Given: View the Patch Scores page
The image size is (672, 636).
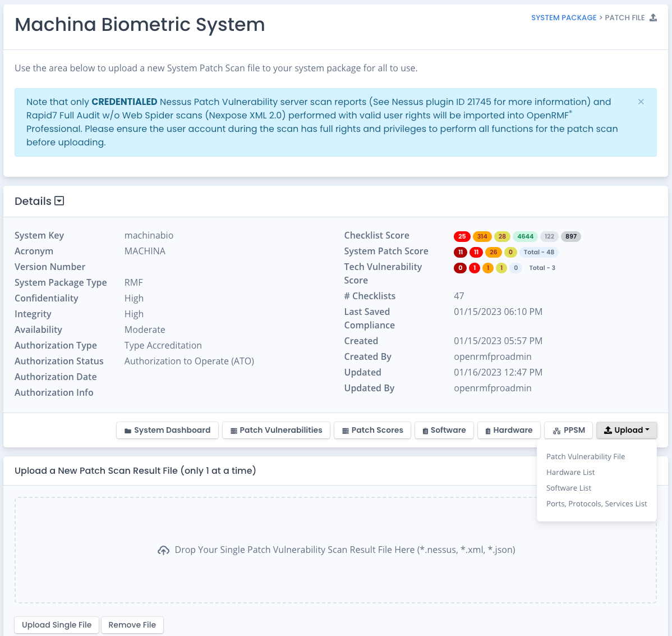Looking at the screenshot, I should [x=372, y=430].
